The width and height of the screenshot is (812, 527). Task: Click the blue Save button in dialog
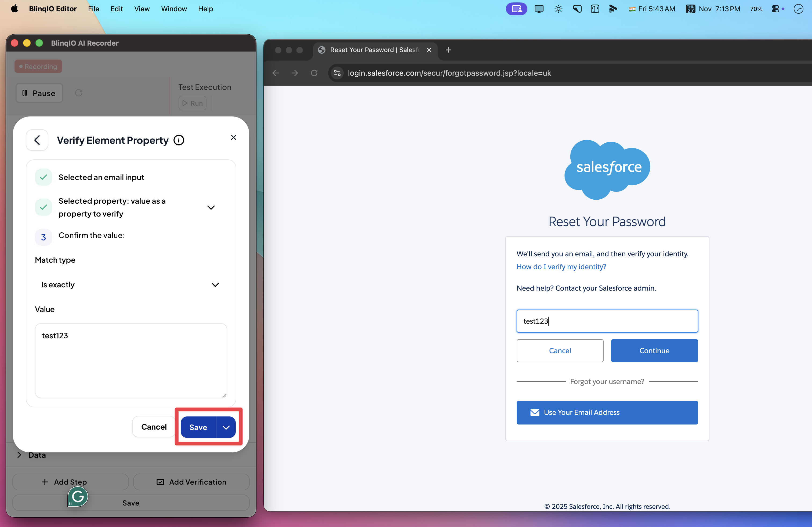198,427
